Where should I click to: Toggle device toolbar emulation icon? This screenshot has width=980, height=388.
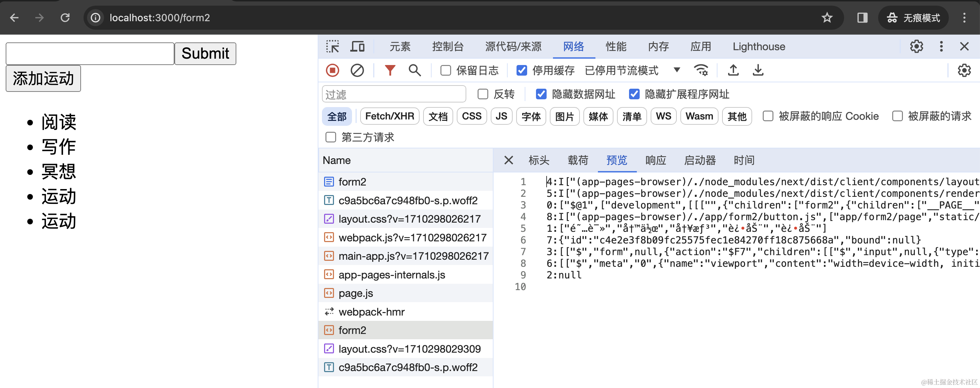click(x=357, y=47)
